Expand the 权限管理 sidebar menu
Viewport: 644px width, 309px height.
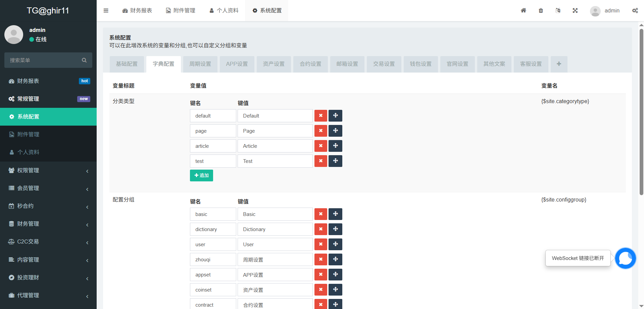[48, 170]
